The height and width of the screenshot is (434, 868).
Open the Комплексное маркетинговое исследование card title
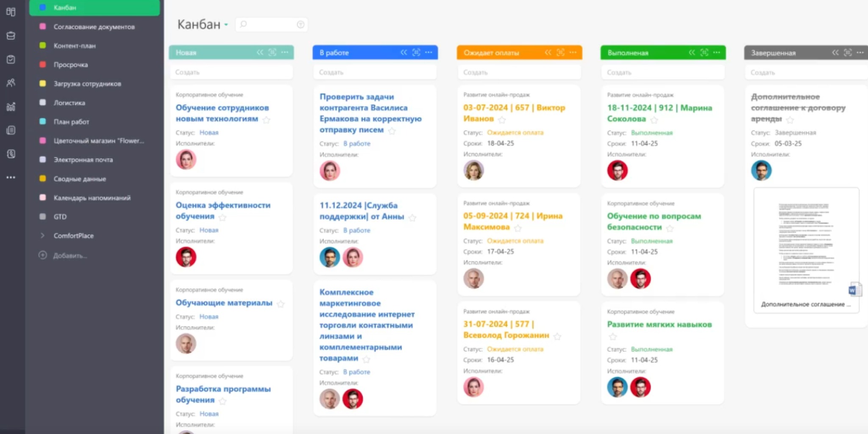pos(367,325)
